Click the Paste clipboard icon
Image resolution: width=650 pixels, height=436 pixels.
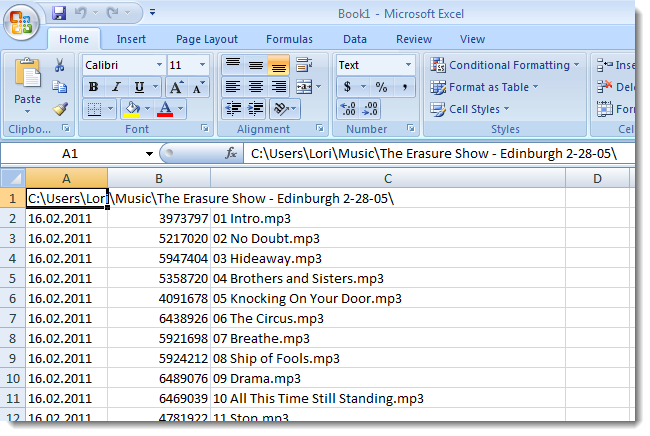[27, 73]
